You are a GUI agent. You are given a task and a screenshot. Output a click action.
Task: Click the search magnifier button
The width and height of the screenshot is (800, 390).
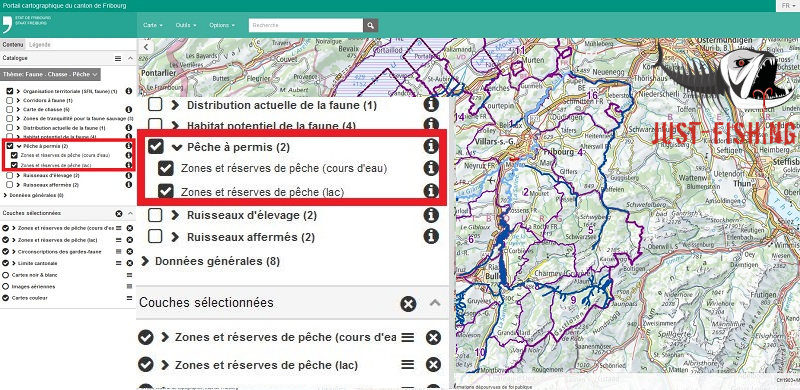click(370, 25)
